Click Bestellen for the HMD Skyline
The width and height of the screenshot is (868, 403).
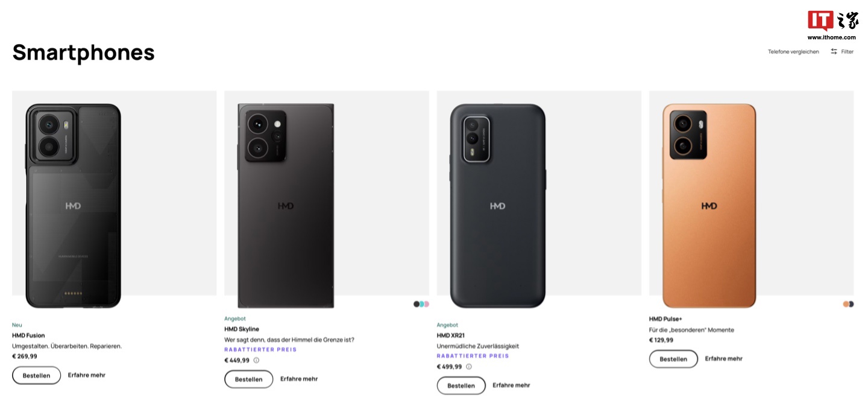(x=248, y=379)
